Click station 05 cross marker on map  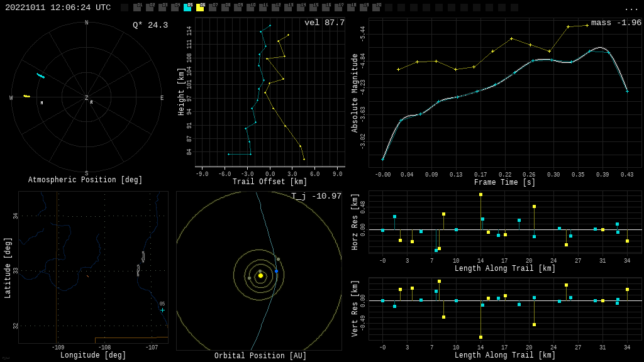163,310
